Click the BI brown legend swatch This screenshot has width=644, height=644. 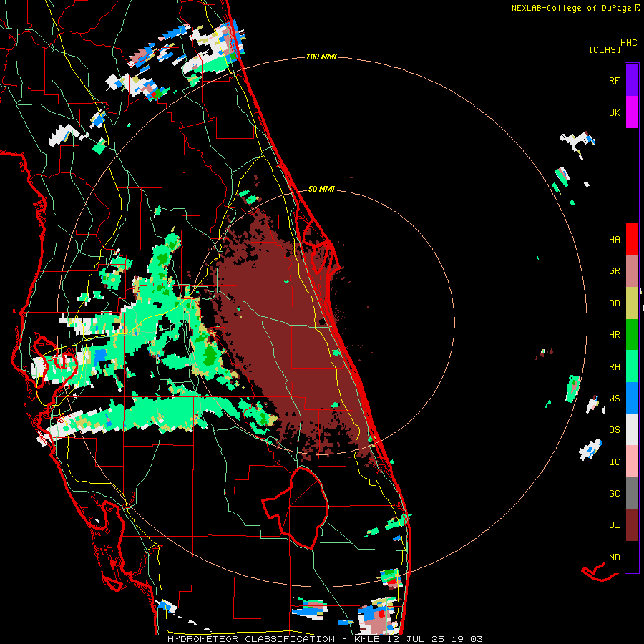point(632,525)
